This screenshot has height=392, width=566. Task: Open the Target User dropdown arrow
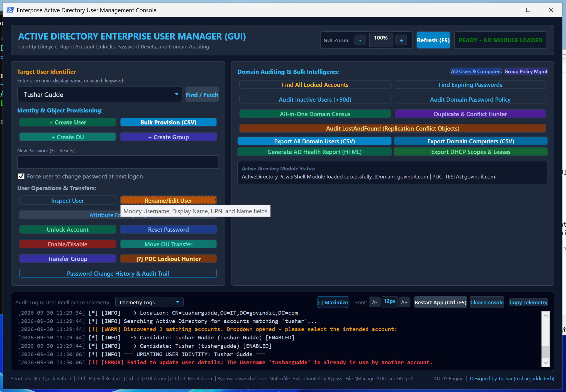pyautogui.click(x=176, y=94)
